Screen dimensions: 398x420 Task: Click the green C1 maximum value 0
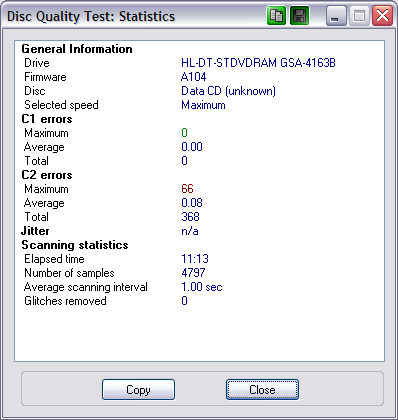pyautogui.click(x=184, y=133)
